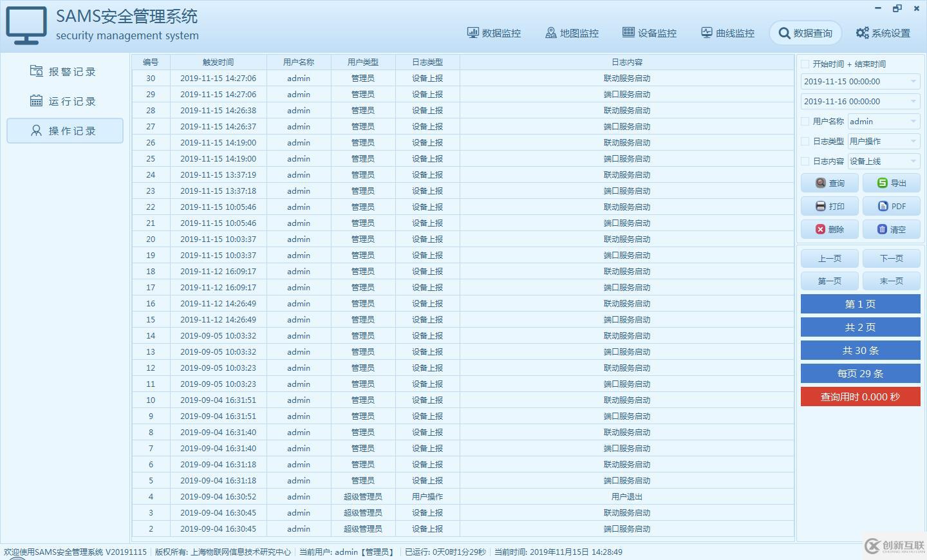This screenshot has width=927, height=560.
Task: Jump to the first page with 第一页
Action: (x=830, y=281)
